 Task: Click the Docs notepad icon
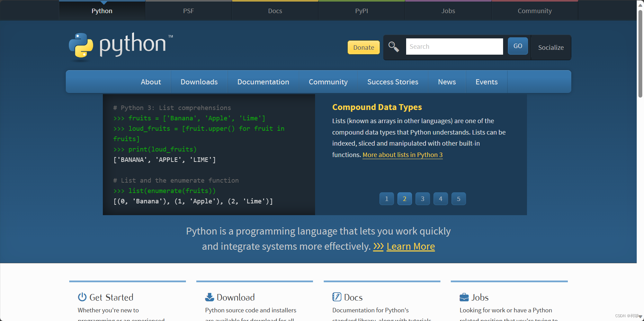click(x=337, y=297)
